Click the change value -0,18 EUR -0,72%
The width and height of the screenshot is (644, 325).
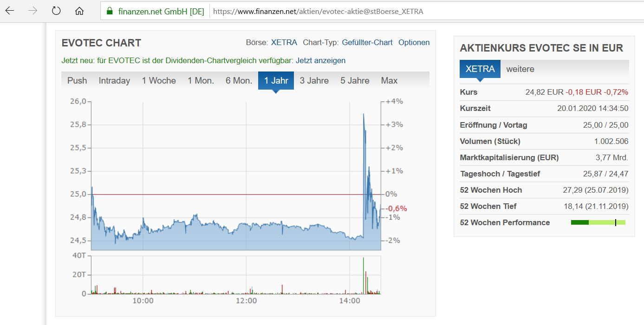(x=597, y=92)
